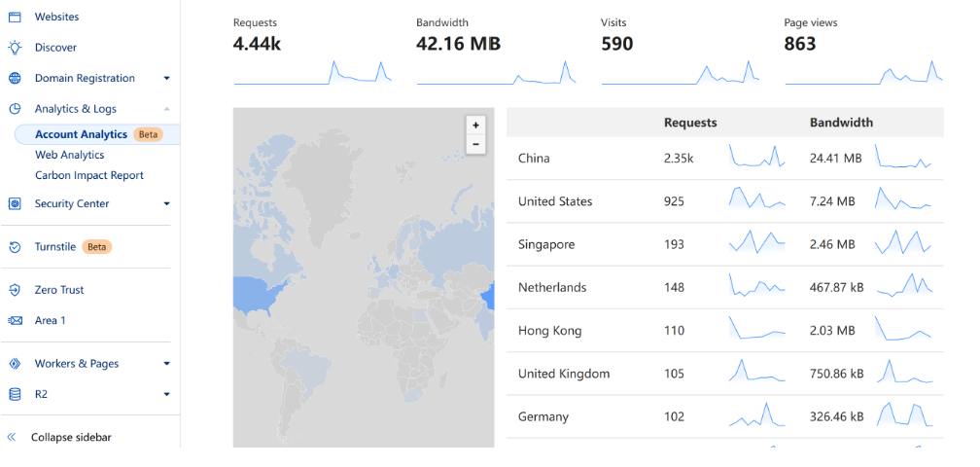
Task: Select the China row label
Action: click(x=534, y=159)
